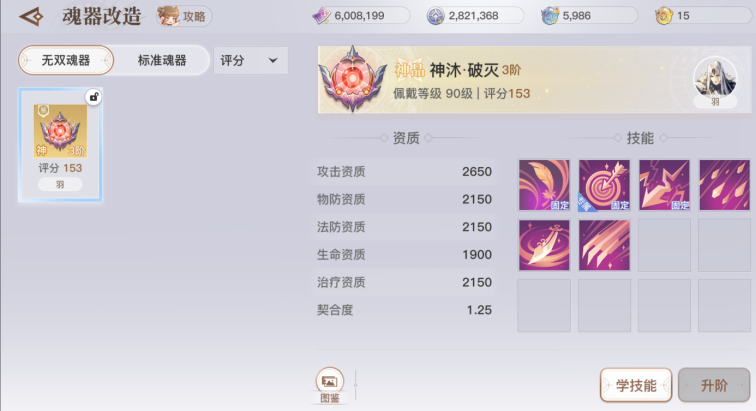This screenshot has height=411, width=756.
Task: Go back using the arrow icon
Action: click(x=31, y=17)
